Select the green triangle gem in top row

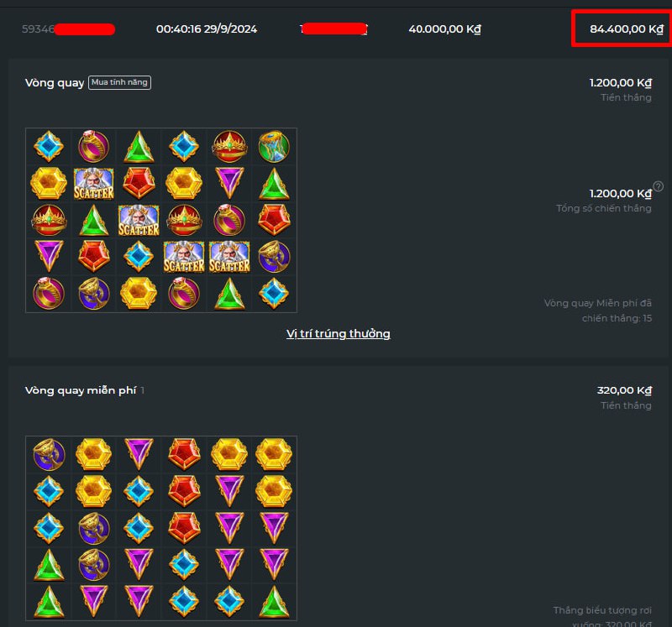[139, 147]
